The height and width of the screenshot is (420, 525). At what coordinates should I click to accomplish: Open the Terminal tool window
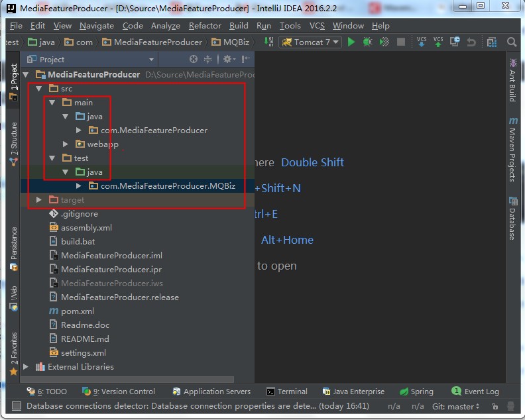[x=287, y=392]
